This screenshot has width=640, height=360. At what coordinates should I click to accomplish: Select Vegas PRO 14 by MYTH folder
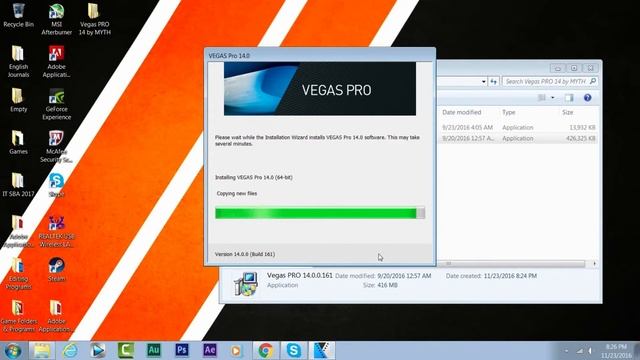94,19
